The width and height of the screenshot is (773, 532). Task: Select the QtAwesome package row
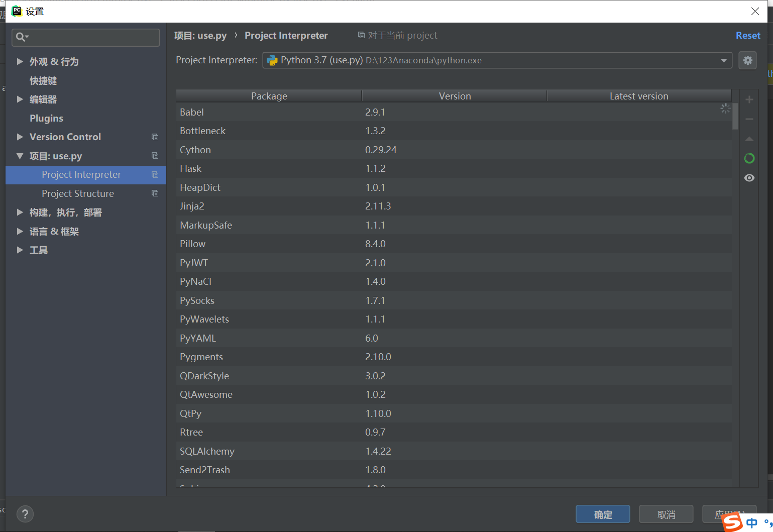(454, 394)
